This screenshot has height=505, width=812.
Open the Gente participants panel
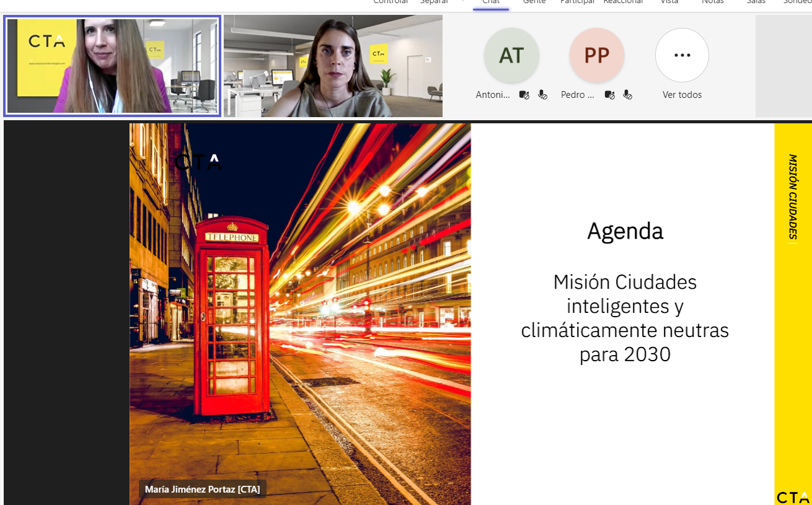tap(534, 2)
